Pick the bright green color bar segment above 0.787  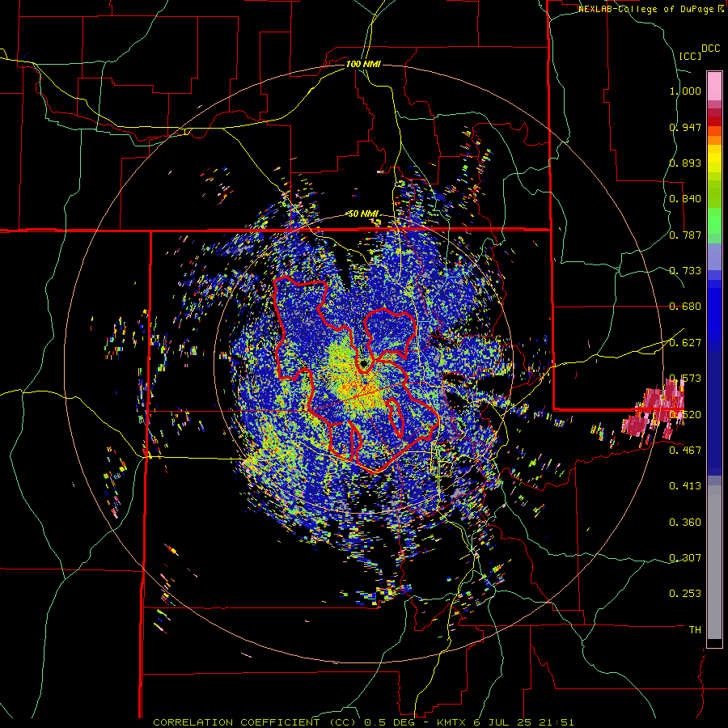coord(714,221)
